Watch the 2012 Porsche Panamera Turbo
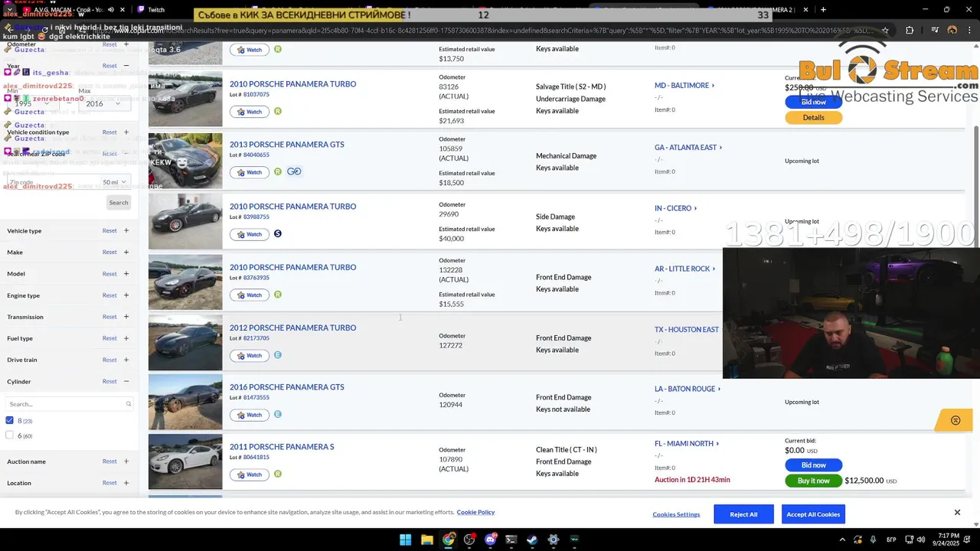The height and width of the screenshot is (551, 980). click(249, 355)
